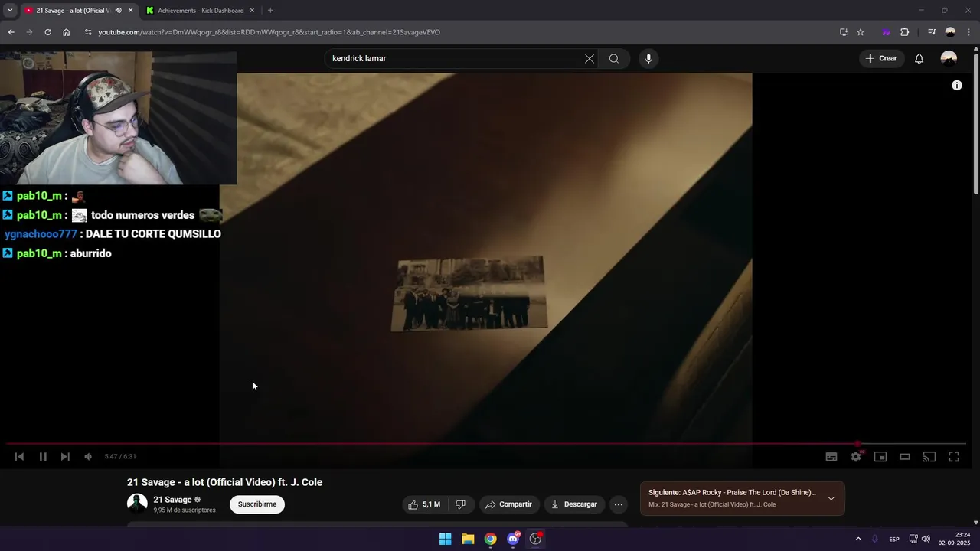Close the Kick Dashboard tab
Screen dimensions: 980x551
click(x=252, y=11)
